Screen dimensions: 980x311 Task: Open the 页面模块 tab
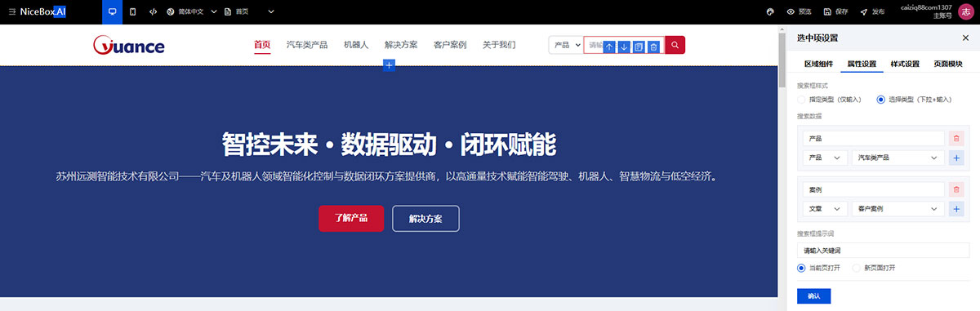(x=948, y=64)
